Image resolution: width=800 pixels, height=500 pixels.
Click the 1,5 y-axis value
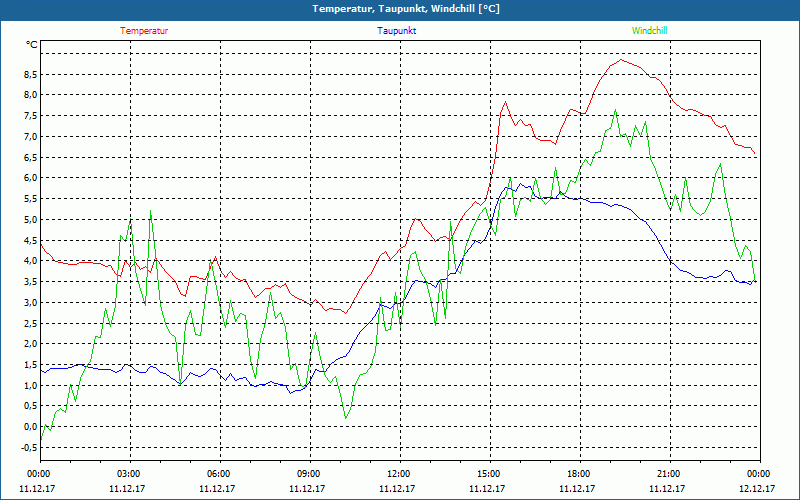click(31, 365)
